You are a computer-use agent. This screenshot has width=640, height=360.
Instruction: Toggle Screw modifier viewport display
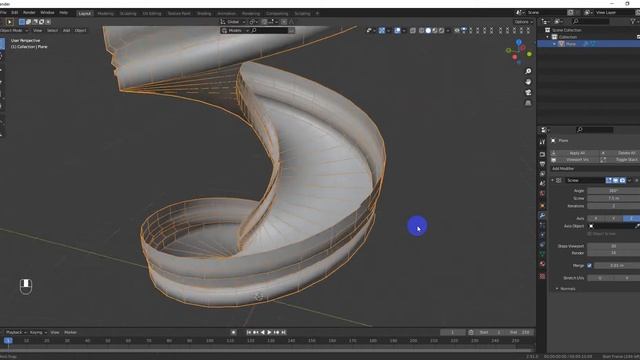coord(616,180)
